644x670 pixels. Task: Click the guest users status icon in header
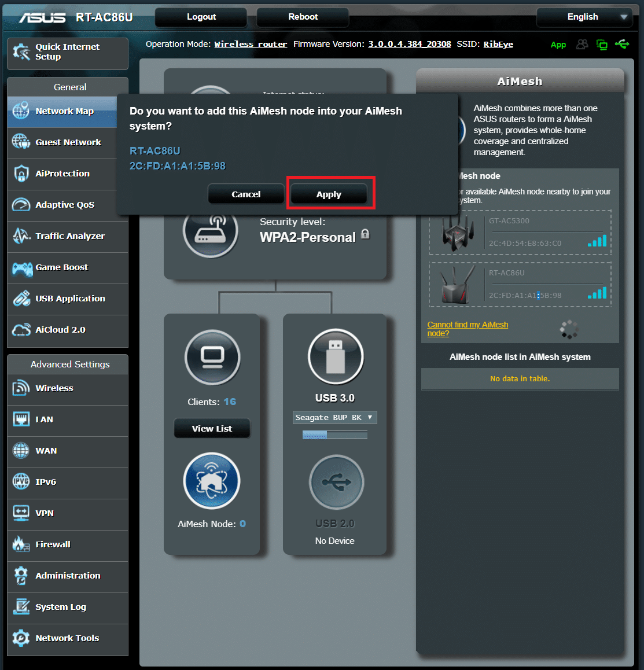point(582,44)
